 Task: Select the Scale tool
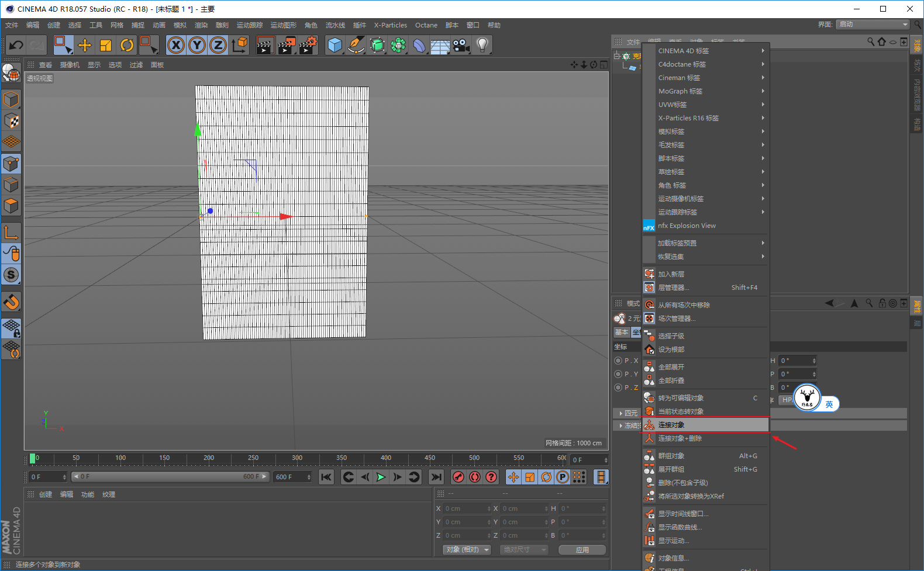point(106,45)
